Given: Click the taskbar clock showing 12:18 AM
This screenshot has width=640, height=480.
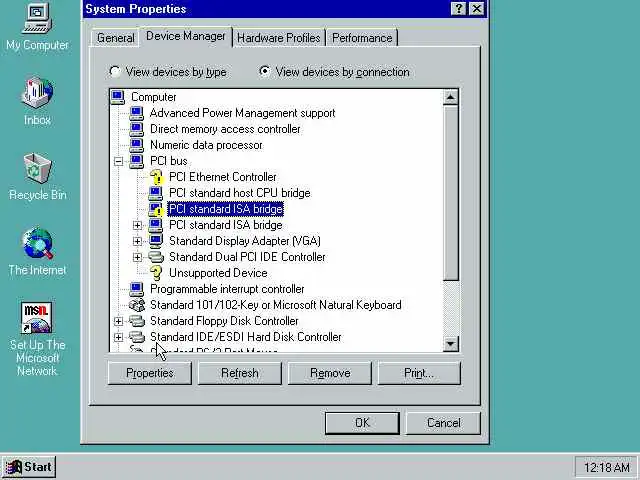Looking at the screenshot, I should click(606, 467).
